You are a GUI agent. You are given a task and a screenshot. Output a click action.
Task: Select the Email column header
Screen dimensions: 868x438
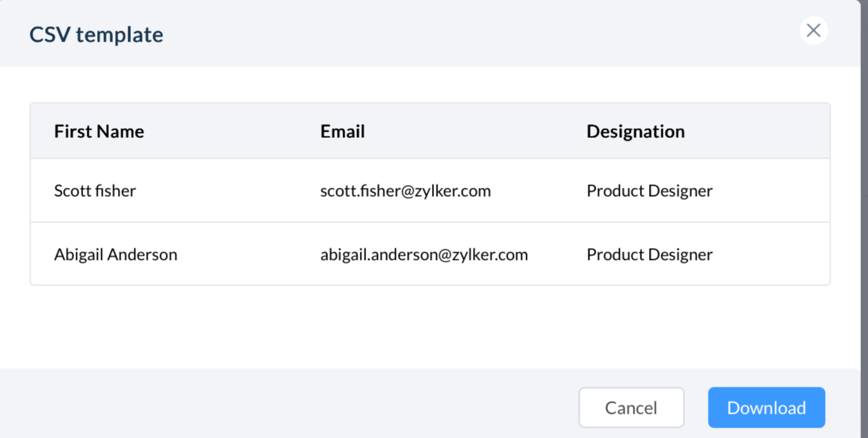point(342,132)
